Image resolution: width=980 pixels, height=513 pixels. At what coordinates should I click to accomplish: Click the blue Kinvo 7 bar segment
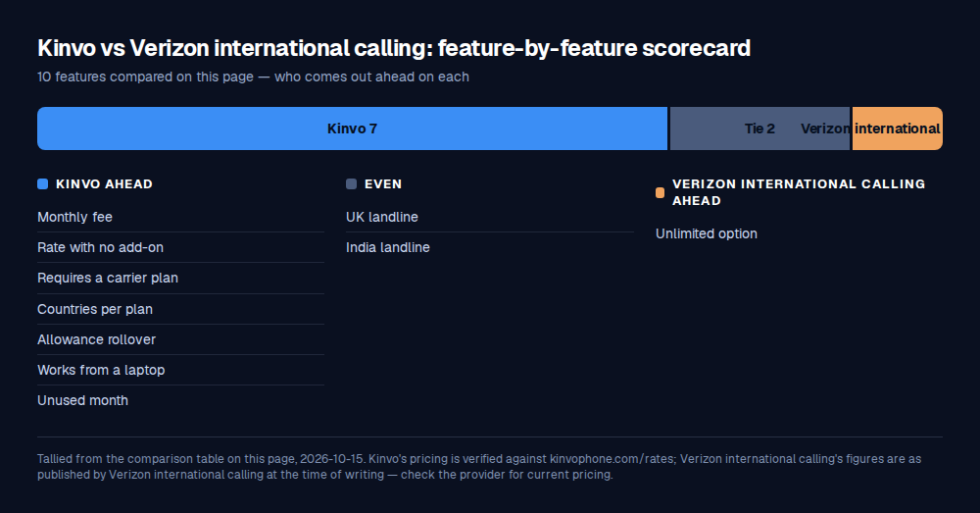pos(353,128)
